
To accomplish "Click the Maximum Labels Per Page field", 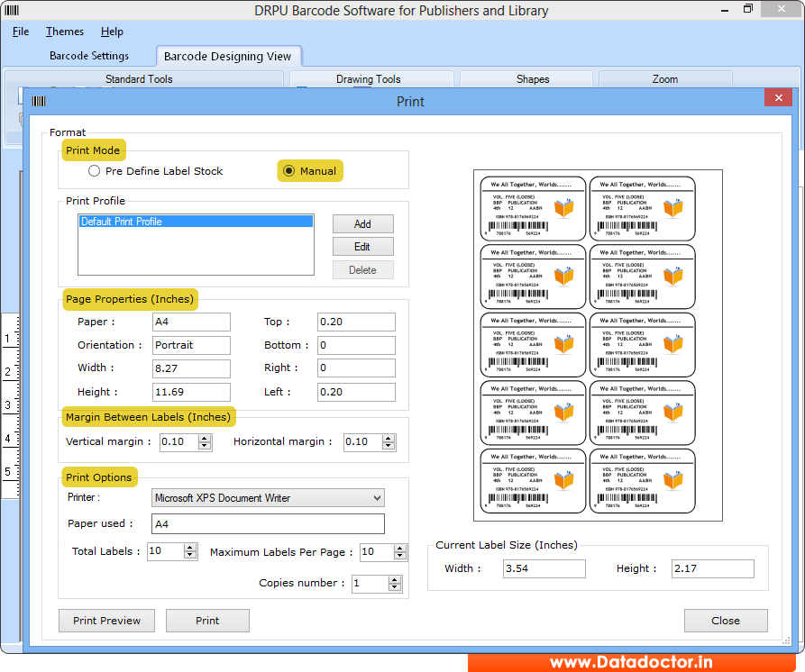I will click(x=377, y=552).
